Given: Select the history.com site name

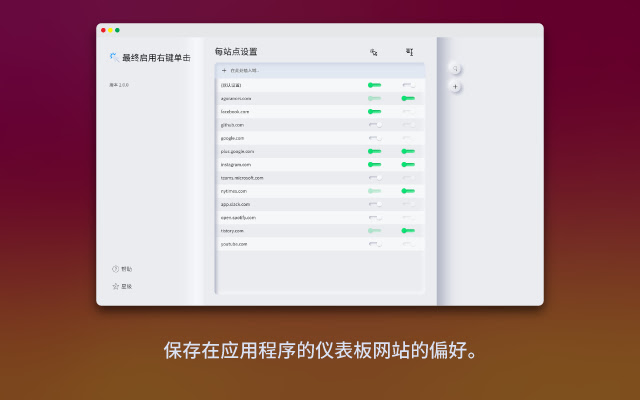Looking at the screenshot, I should click(x=232, y=231).
